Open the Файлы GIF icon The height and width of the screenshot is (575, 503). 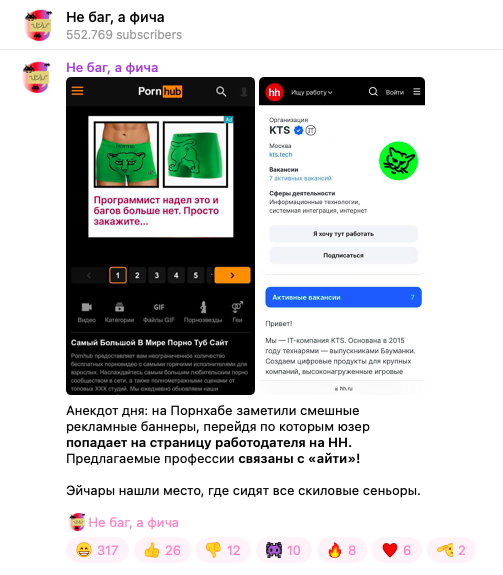[x=159, y=307]
